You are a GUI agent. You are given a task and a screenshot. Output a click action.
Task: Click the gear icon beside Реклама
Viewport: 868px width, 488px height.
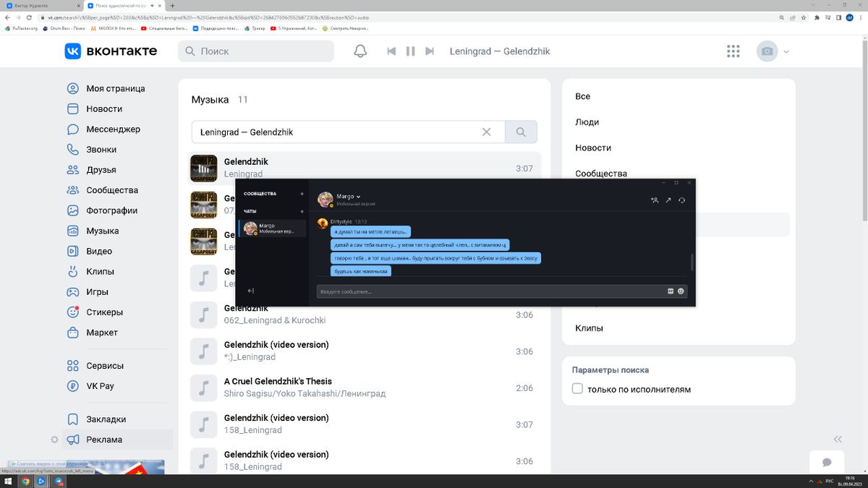[54, 440]
